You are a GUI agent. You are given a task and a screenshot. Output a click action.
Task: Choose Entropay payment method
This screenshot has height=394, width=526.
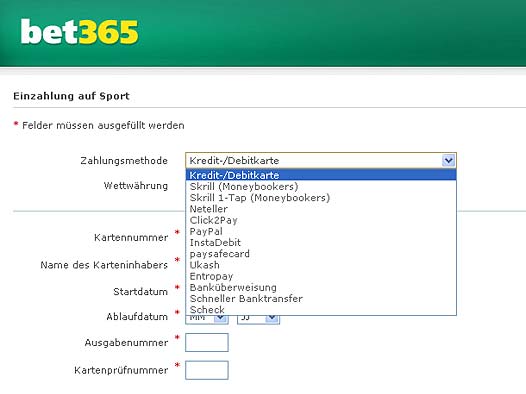pos(321,276)
